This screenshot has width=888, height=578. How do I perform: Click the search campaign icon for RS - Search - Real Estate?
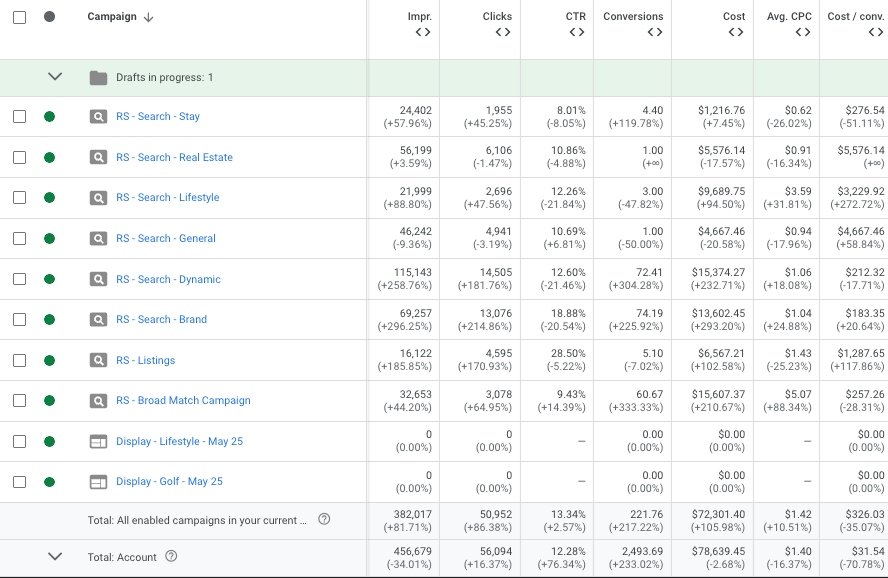coord(99,157)
